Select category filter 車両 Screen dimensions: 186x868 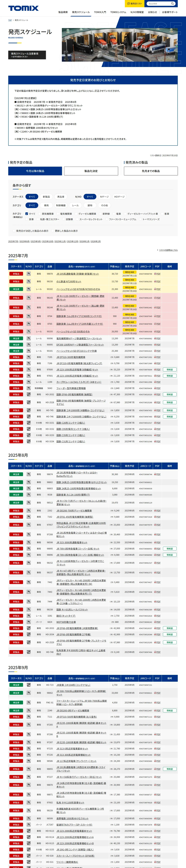pos(46,205)
